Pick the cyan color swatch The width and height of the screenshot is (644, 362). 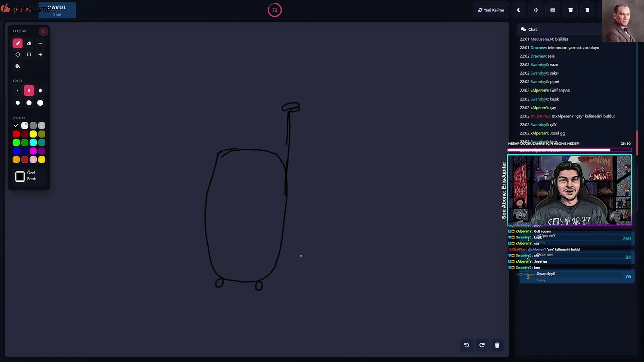point(33,142)
